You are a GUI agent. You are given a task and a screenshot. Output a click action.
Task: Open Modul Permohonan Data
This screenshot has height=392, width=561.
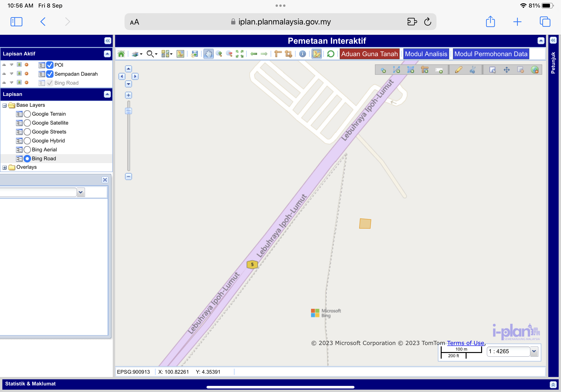(491, 54)
